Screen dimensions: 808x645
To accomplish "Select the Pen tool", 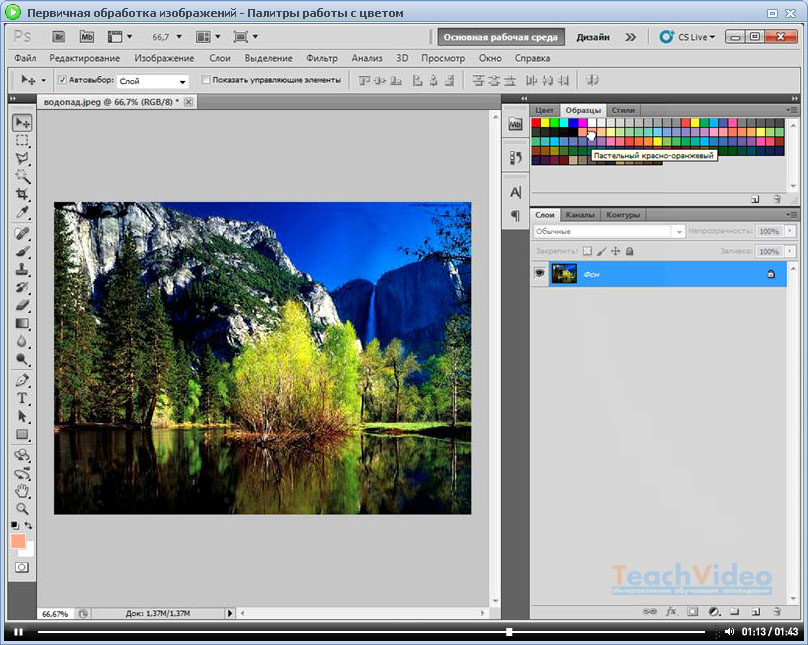I will point(22,381).
